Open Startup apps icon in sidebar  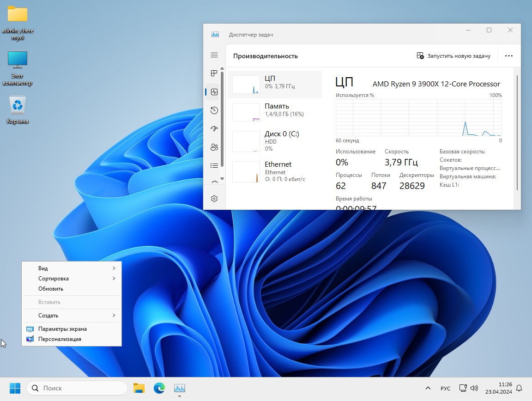click(214, 129)
